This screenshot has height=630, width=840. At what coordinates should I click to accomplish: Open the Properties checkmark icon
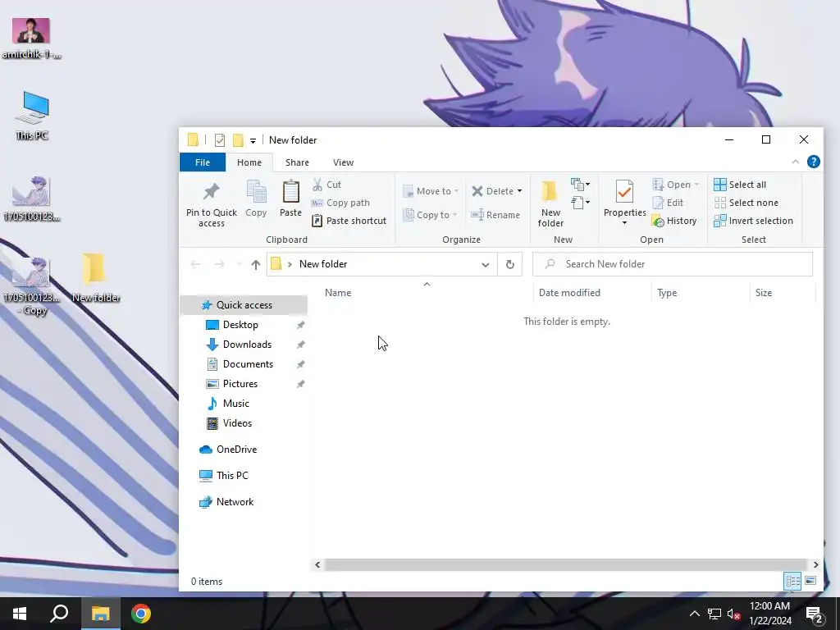pyautogui.click(x=624, y=192)
